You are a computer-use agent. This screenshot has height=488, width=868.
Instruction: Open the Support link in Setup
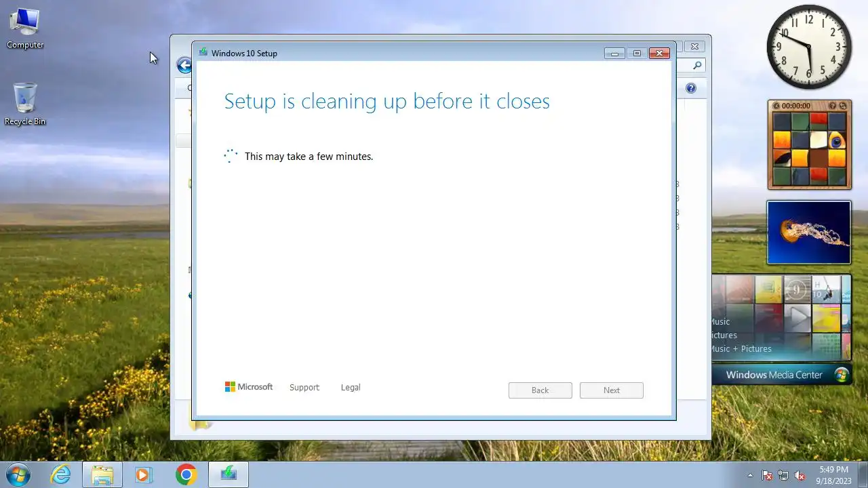[x=304, y=387]
